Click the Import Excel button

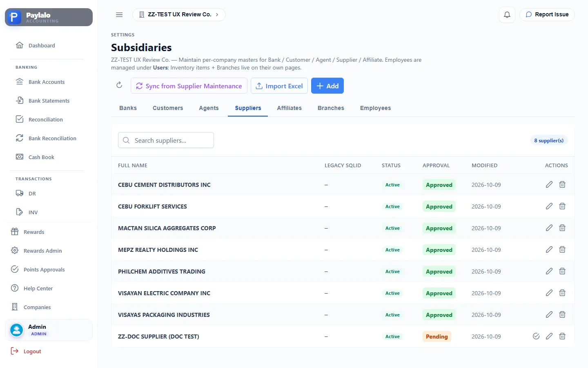tap(279, 86)
